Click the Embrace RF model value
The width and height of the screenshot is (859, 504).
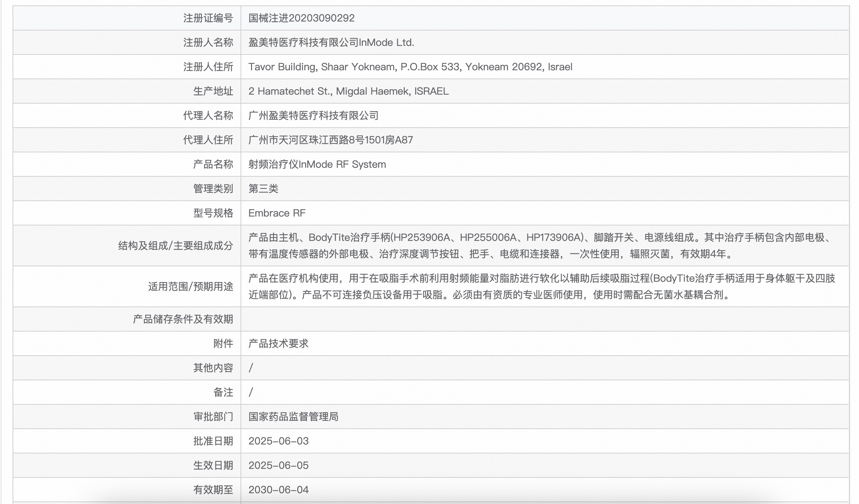pos(277,213)
